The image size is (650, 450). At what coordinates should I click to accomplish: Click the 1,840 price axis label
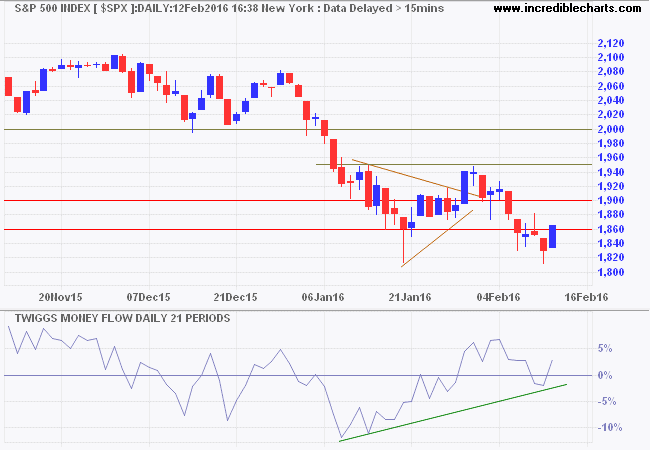pos(611,243)
